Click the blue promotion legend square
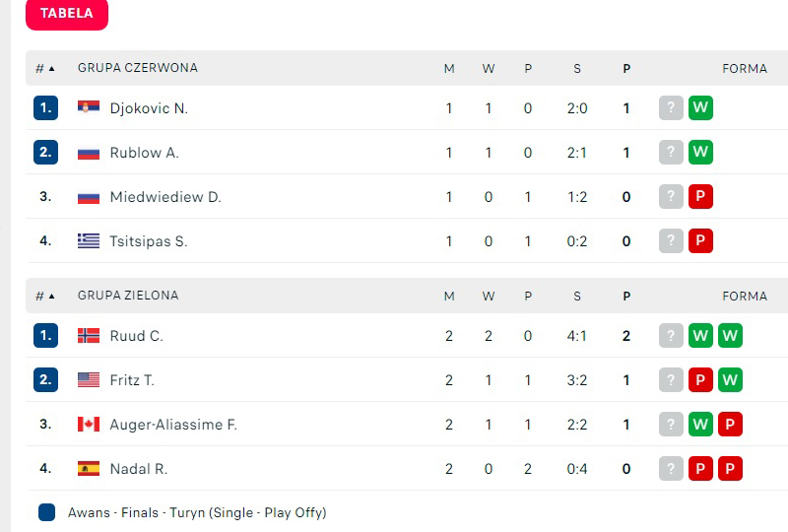 [46, 512]
